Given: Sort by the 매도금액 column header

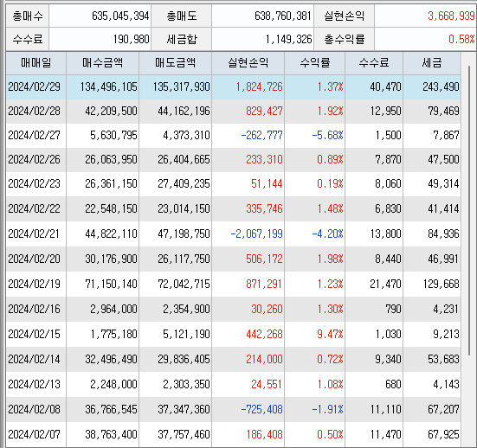Looking at the screenshot, I should [x=175, y=63].
